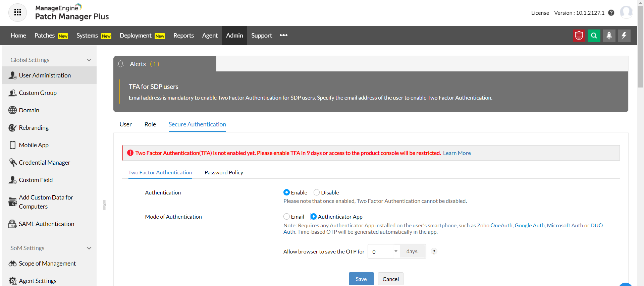Click the User Administration sidebar icon

click(12, 75)
